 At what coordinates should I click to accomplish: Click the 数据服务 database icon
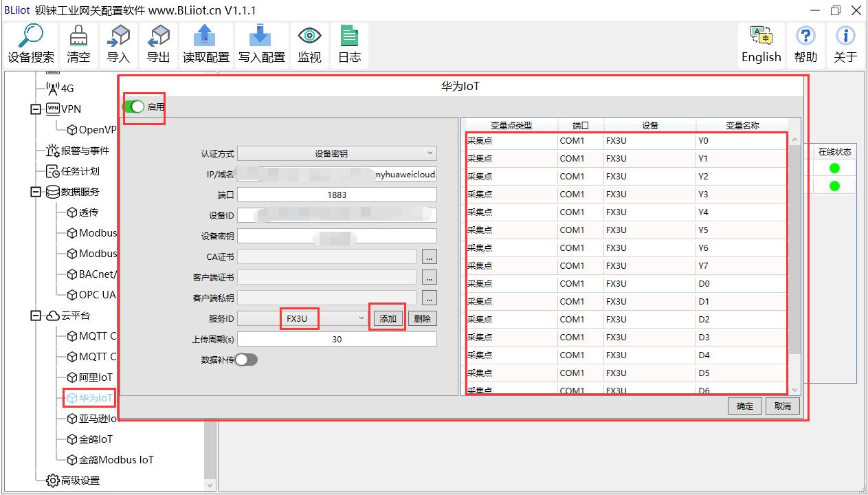pyautogui.click(x=53, y=192)
